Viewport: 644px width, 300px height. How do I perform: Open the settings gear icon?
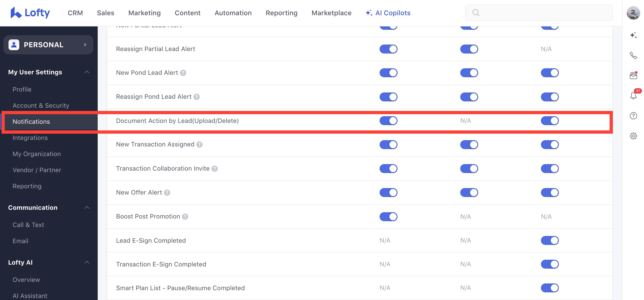point(633,136)
